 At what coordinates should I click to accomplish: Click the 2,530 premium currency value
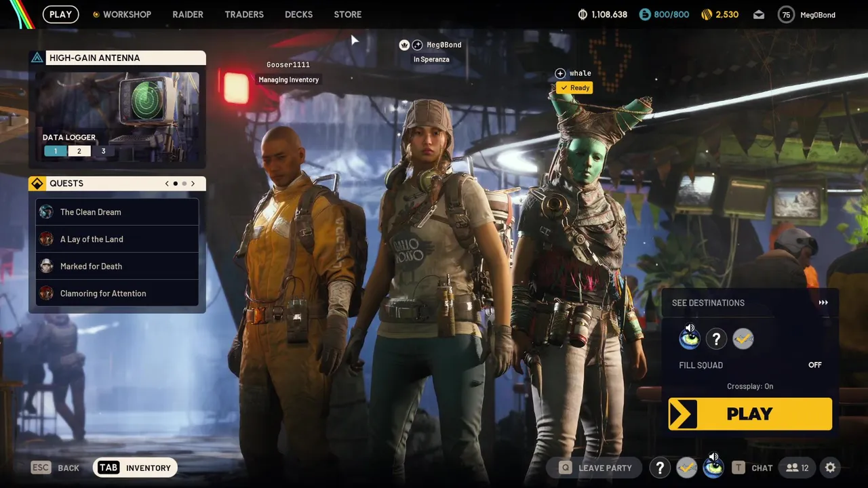(x=727, y=14)
